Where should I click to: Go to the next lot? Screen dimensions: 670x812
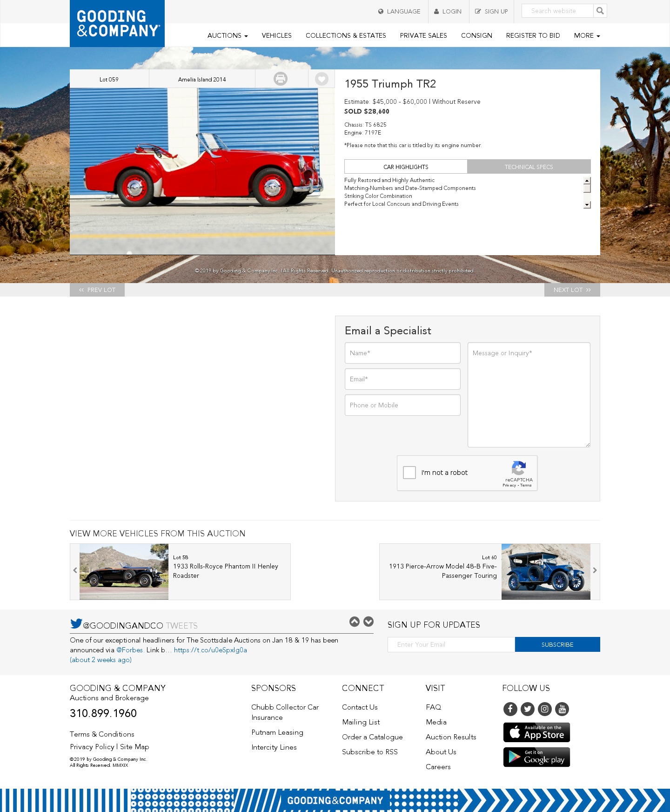[572, 290]
